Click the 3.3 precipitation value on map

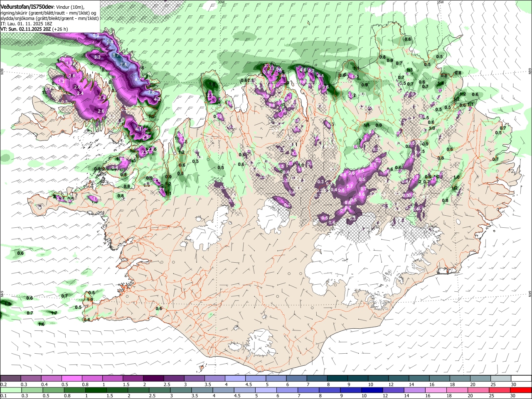point(98,57)
